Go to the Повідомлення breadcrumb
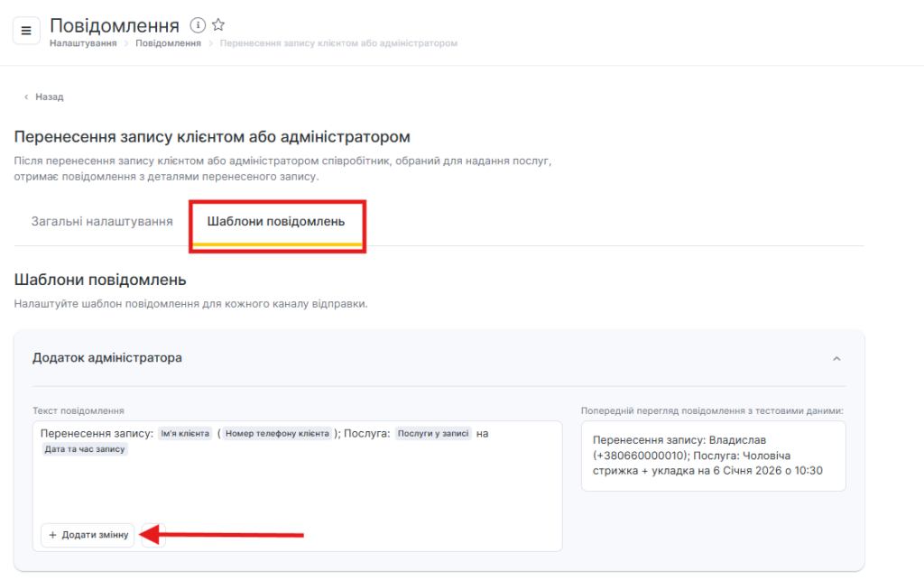The height and width of the screenshot is (580, 924). pyautogui.click(x=168, y=43)
